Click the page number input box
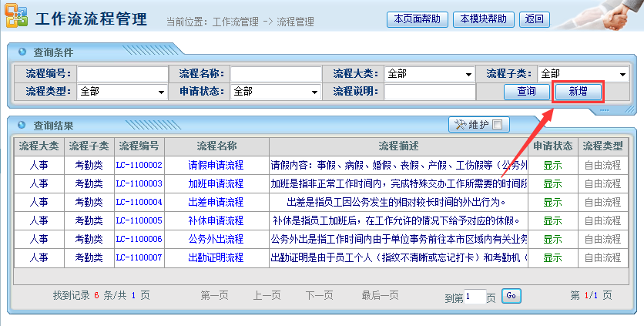The height and width of the screenshot is (326, 644). point(475,296)
